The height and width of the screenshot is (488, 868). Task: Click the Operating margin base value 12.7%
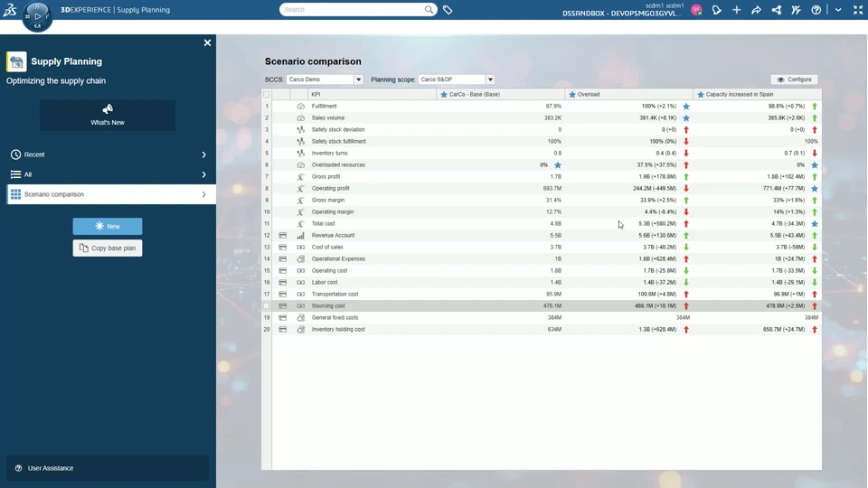553,211
